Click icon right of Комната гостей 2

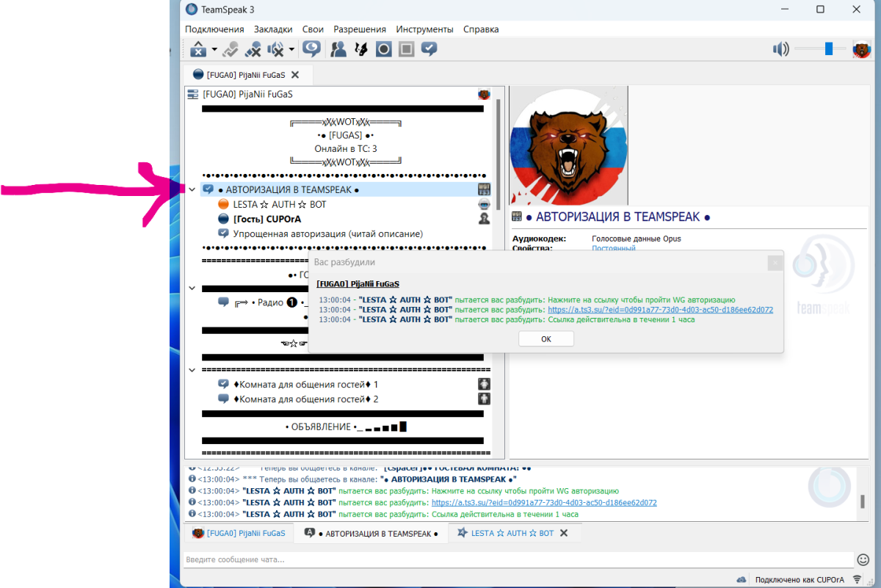[x=484, y=399]
